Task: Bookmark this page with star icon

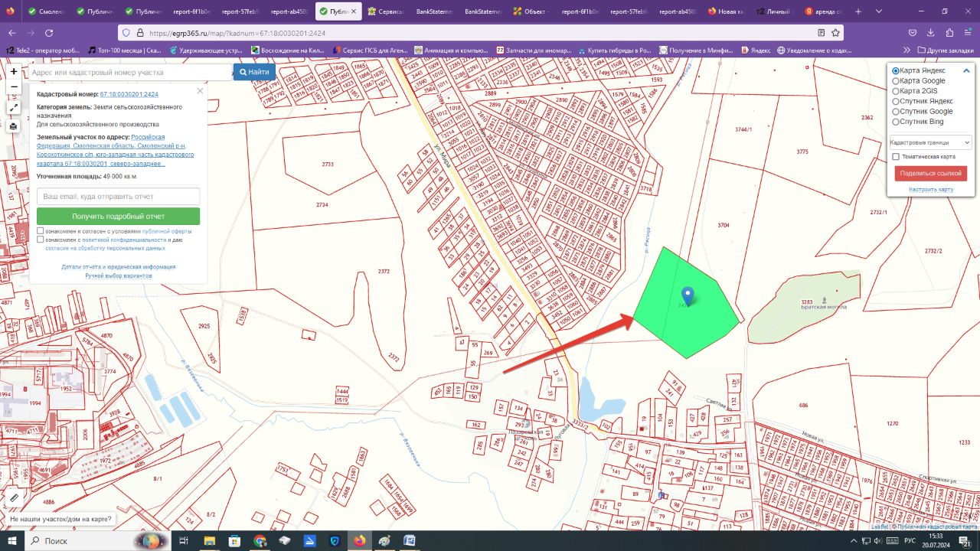Action: coord(836,33)
